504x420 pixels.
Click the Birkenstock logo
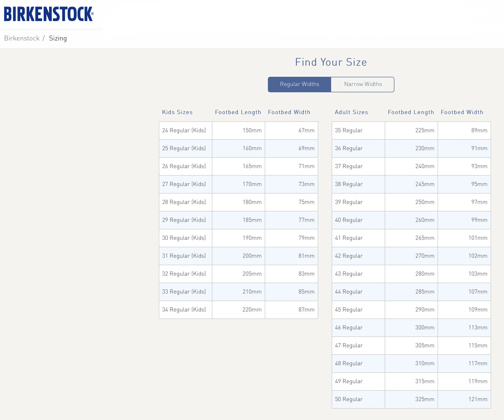pos(48,14)
